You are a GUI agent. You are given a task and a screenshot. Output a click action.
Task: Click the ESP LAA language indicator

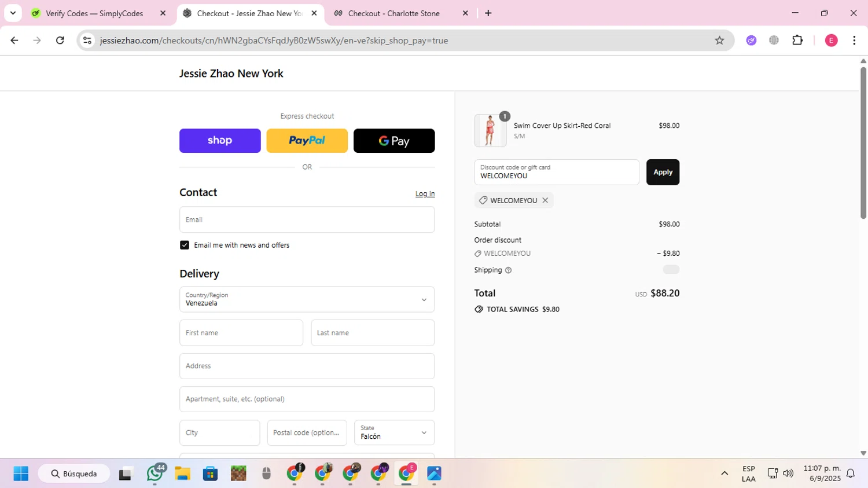(x=749, y=474)
